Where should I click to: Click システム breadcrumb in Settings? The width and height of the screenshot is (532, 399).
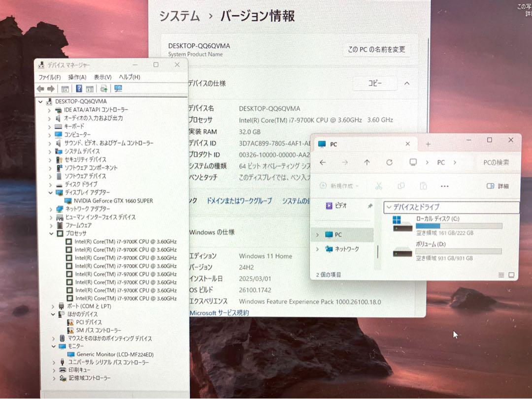click(179, 16)
